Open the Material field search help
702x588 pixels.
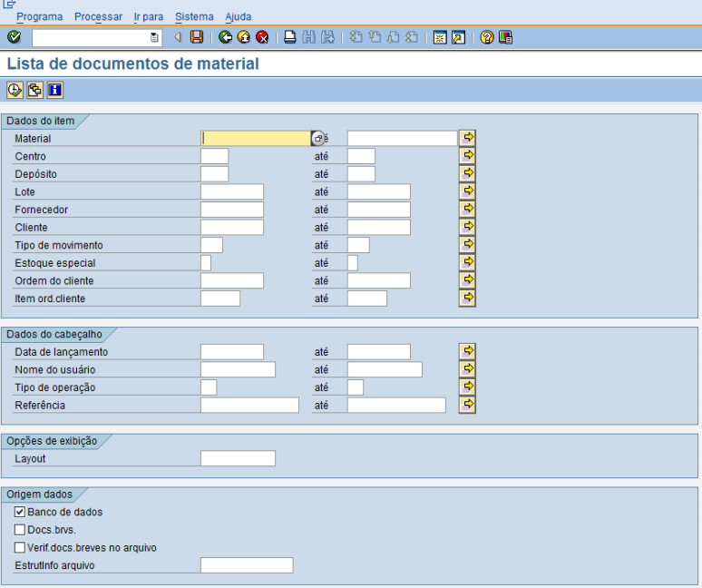point(317,139)
